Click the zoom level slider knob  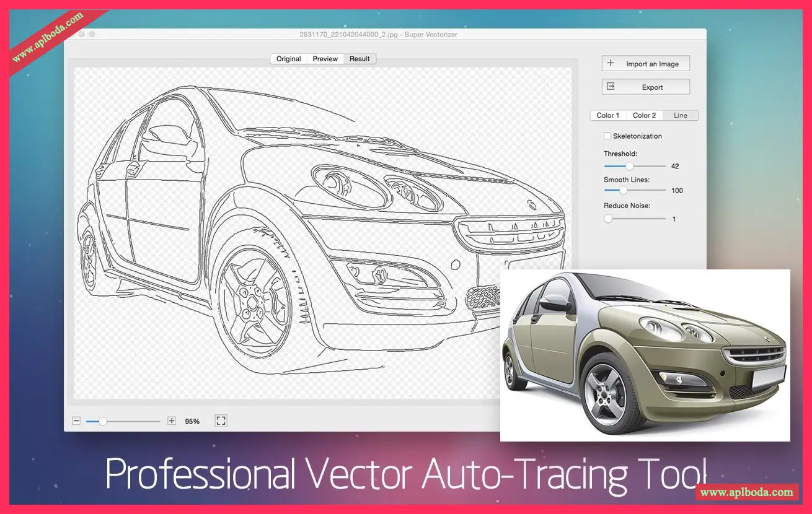(x=103, y=421)
